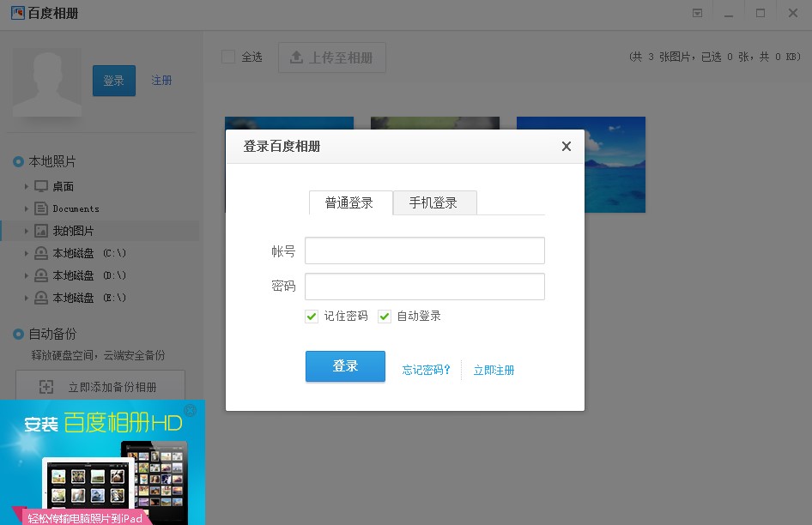Click the 我的图片 picture icon
The height and width of the screenshot is (525, 812).
(x=41, y=231)
